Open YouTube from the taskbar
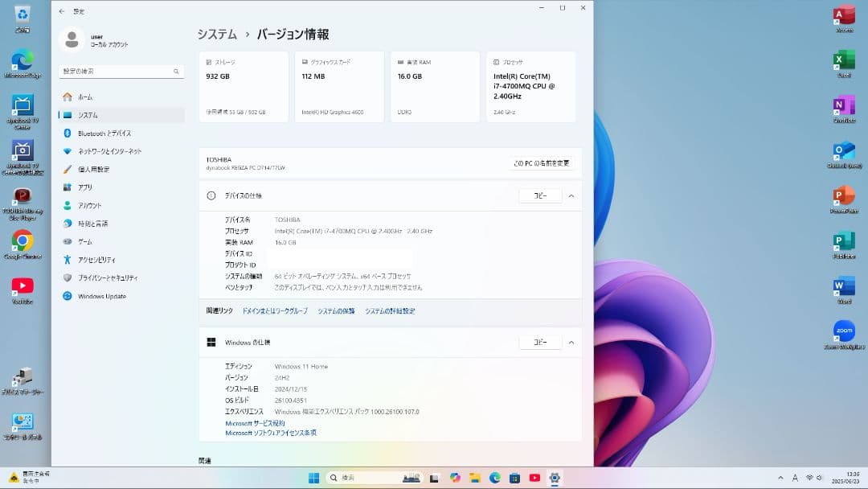868x489 pixels. [534, 477]
